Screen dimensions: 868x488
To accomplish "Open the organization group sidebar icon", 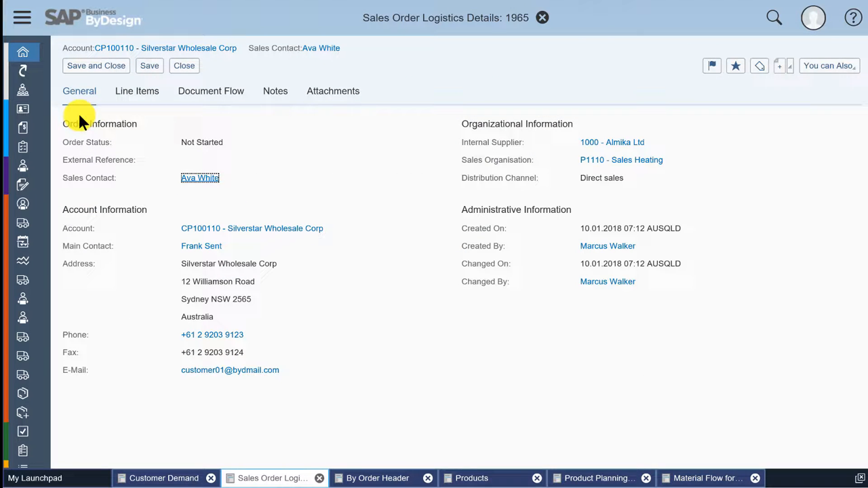I will click(23, 89).
